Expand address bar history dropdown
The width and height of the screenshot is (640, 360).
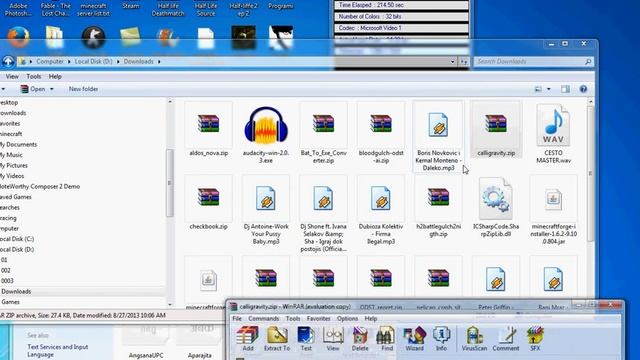pos(452,62)
